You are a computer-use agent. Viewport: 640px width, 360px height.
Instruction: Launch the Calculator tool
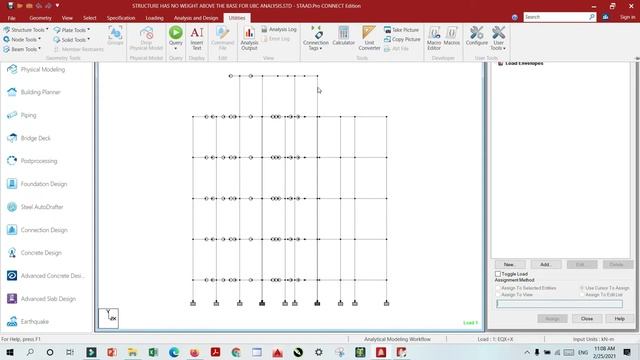click(343, 36)
